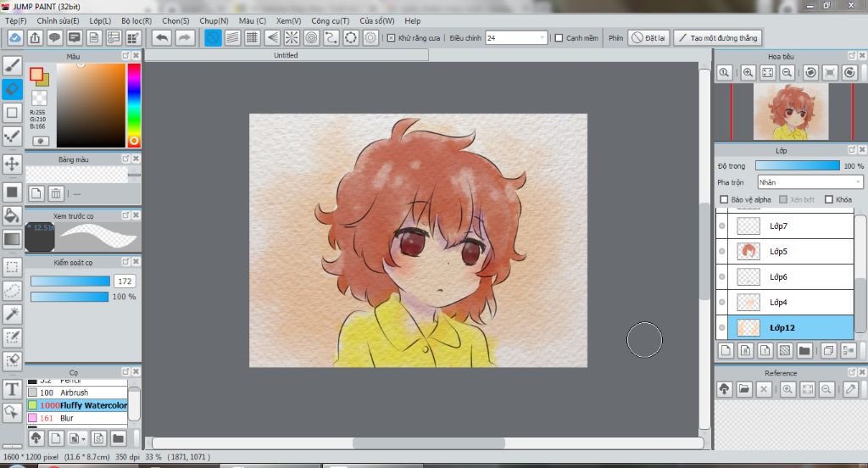The image size is (868, 468).
Task: Select the Blur brush
Action: pyautogui.click(x=77, y=418)
